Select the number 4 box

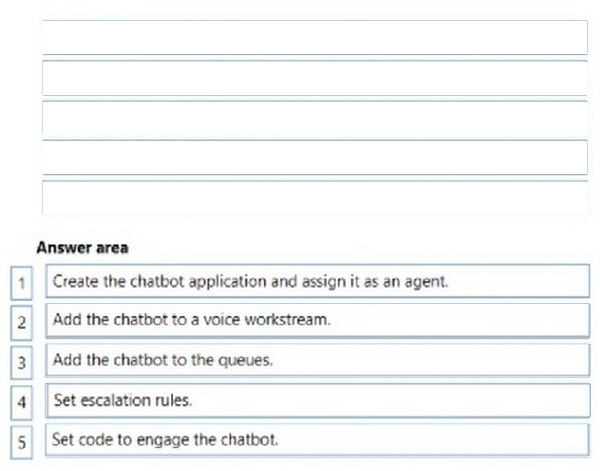(x=21, y=402)
